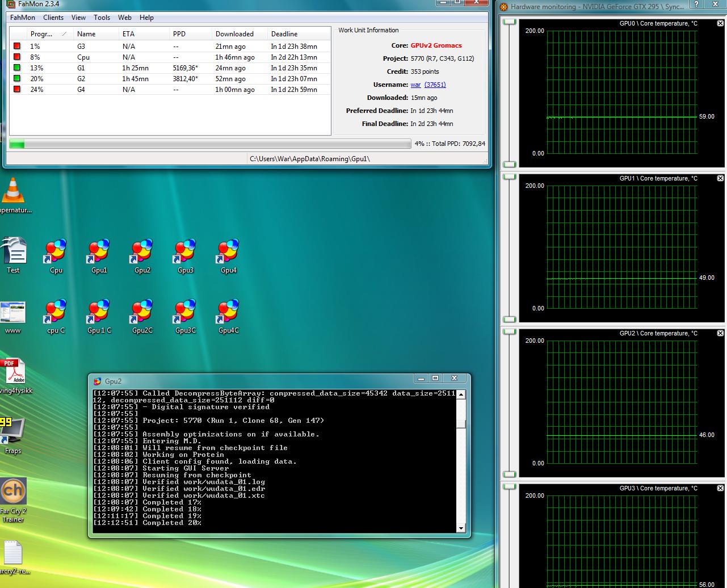Close the GPU1 core temperature graph
This screenshot has width=727, height=588.
coord(720,178)
